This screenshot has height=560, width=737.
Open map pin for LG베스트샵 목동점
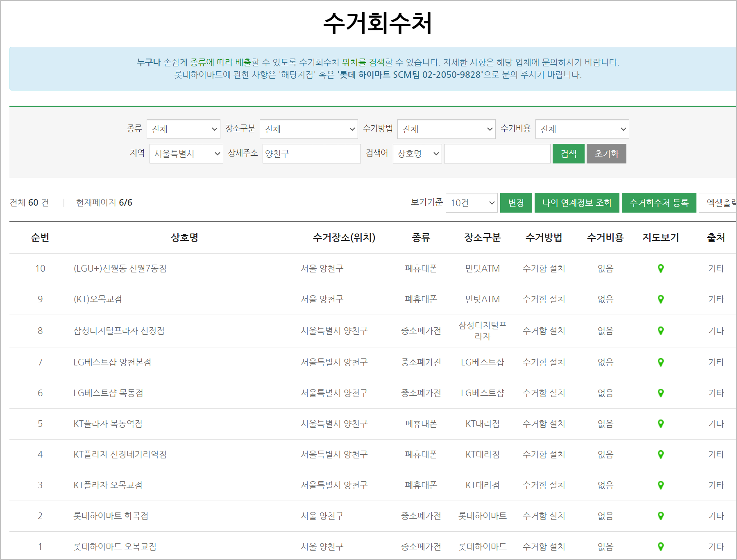(660, 393)
